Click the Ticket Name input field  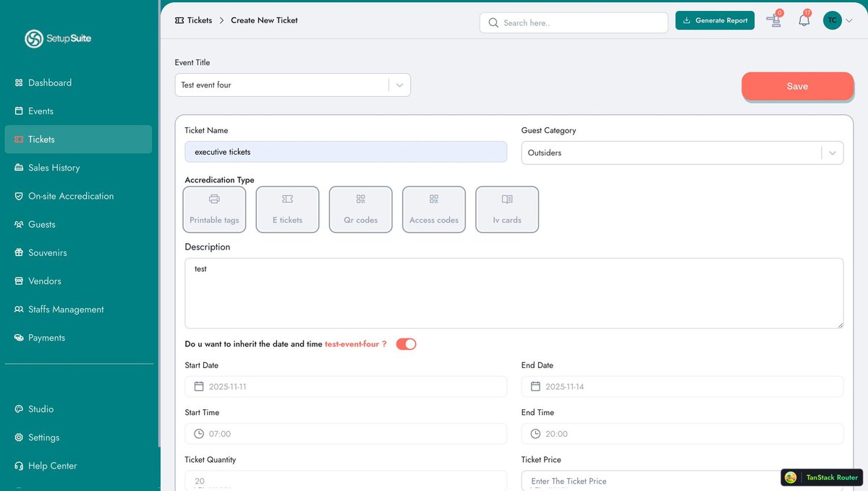(x=346, y=152)
